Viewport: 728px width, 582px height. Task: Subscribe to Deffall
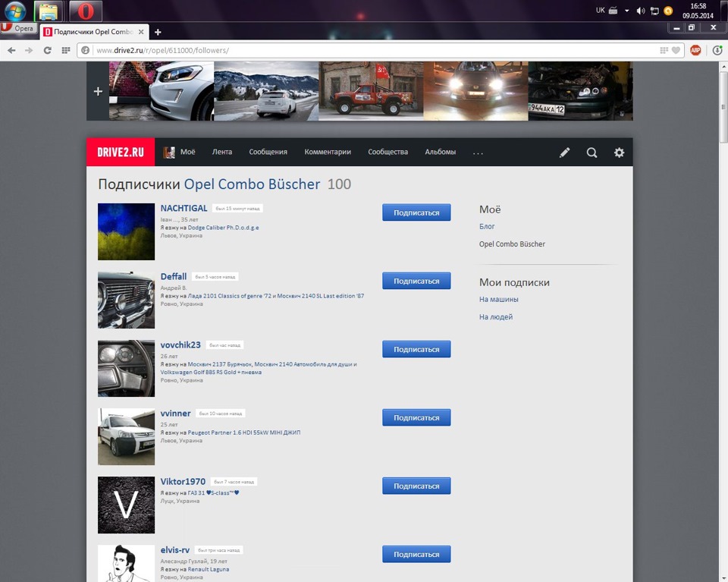coord(416,281)
